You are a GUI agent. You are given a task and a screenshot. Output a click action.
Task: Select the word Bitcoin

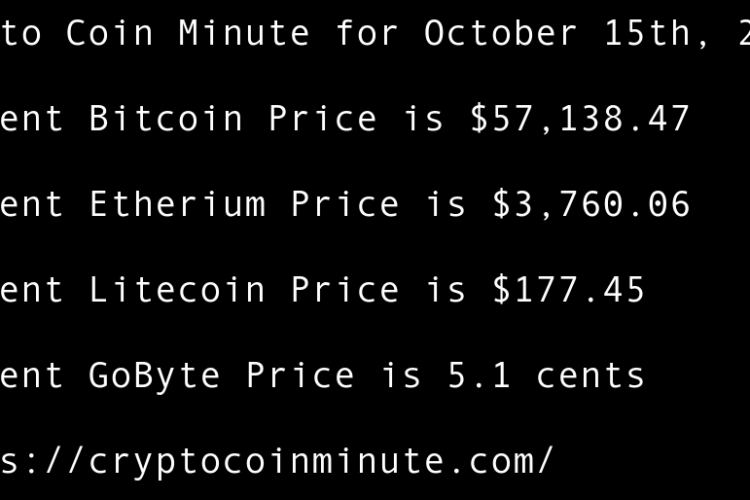point(166,119)
